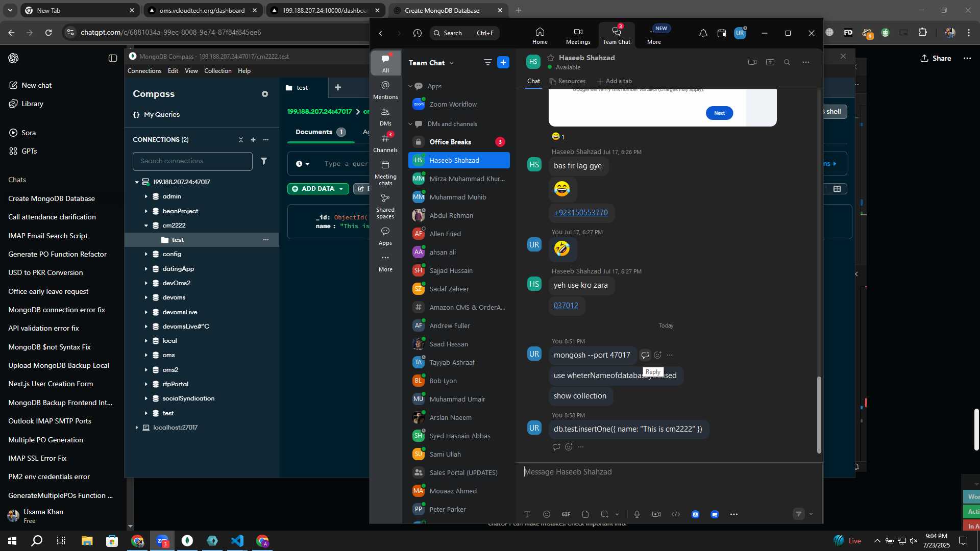Viewport: 980px width, 551px height.
Task: Open the Connections menu in Compass
Action: pyautogui.click(x=144, y=71)
